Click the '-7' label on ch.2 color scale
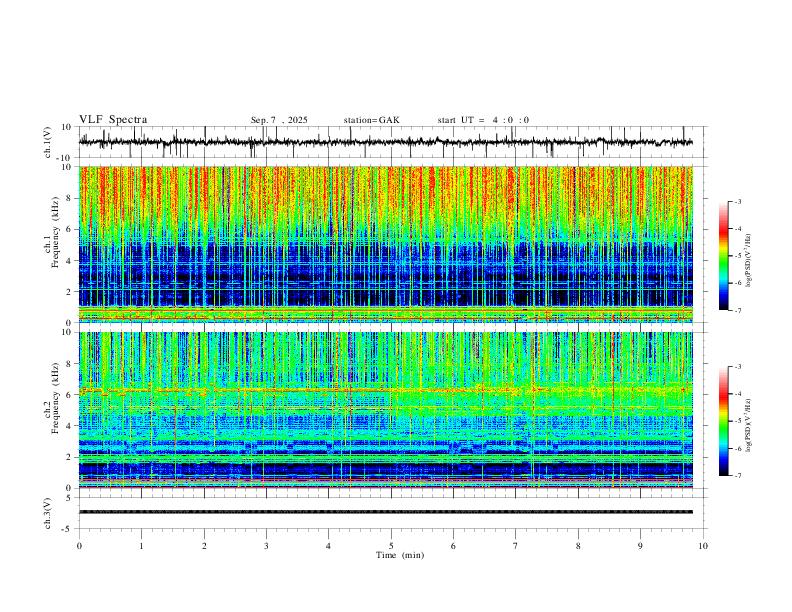The height and width of the screenshot is (612, 792). click(738, 476)
